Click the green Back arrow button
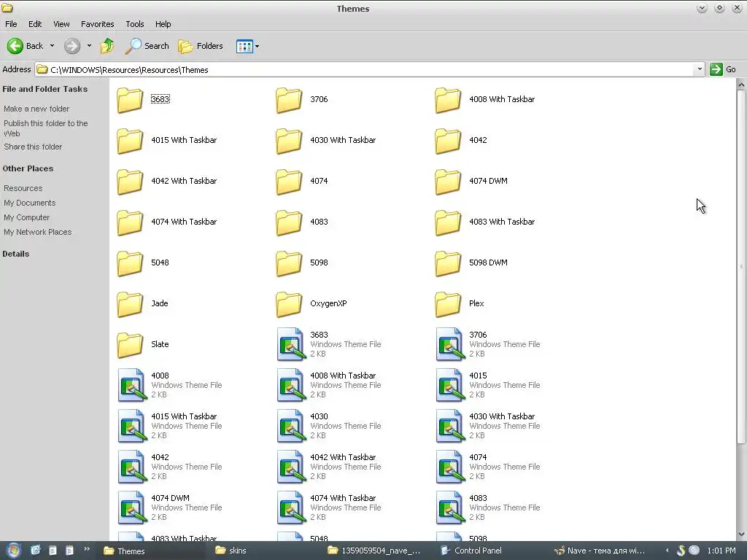Image resolution: width=747 pixels, height=560 pixels. pos(15,46)
